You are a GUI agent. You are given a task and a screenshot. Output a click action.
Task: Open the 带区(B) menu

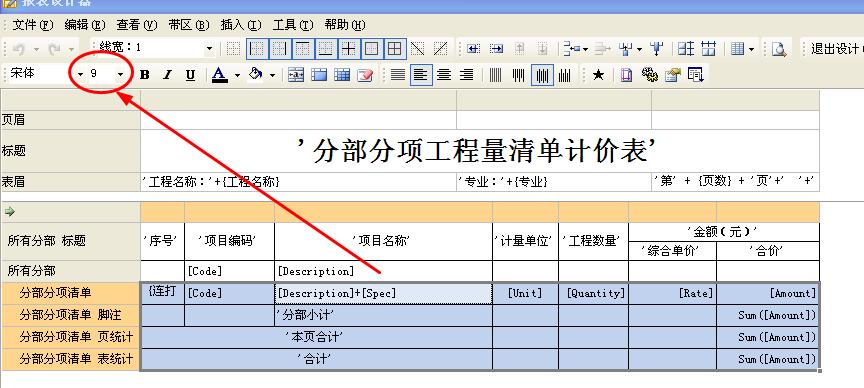[188, 25]
